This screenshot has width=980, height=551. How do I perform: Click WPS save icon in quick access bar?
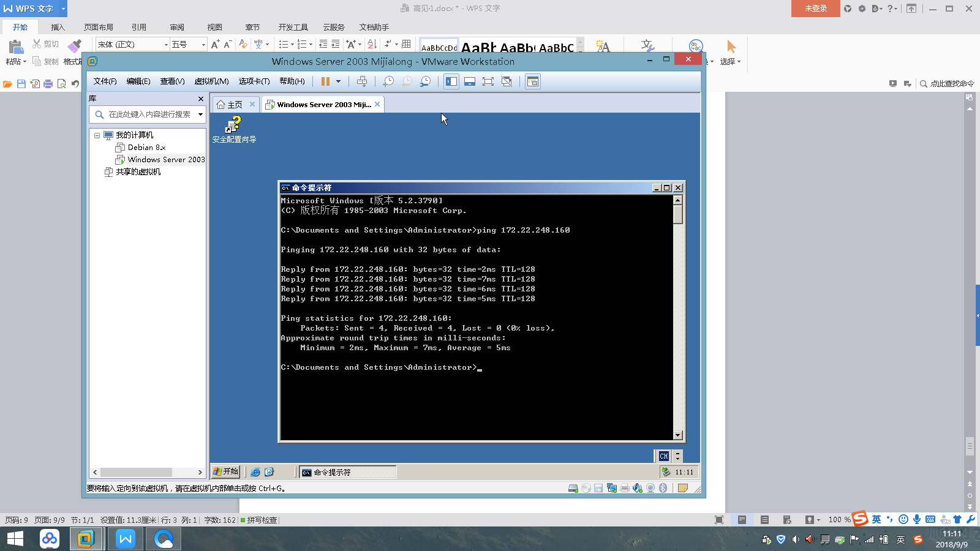pos(21,84)
